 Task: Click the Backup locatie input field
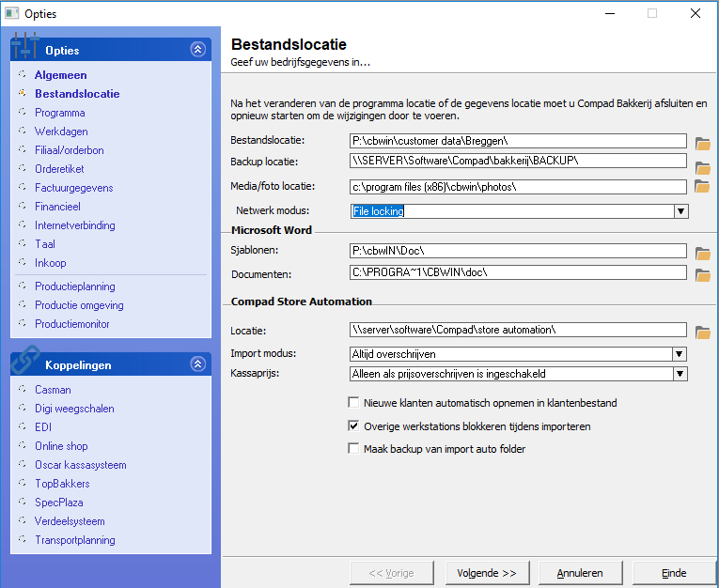[518, 161]
